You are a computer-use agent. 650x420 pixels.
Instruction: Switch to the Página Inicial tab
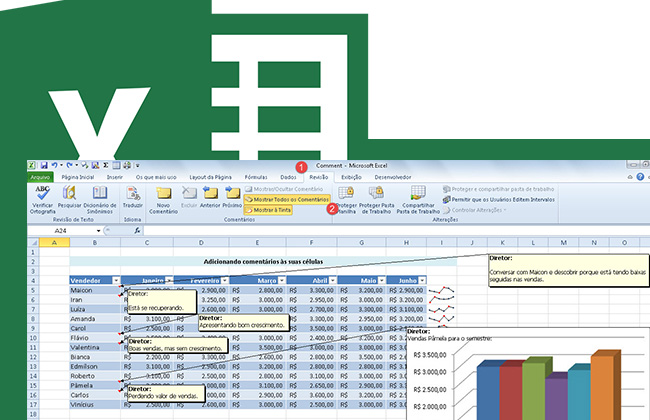click(x=78, y=177)
